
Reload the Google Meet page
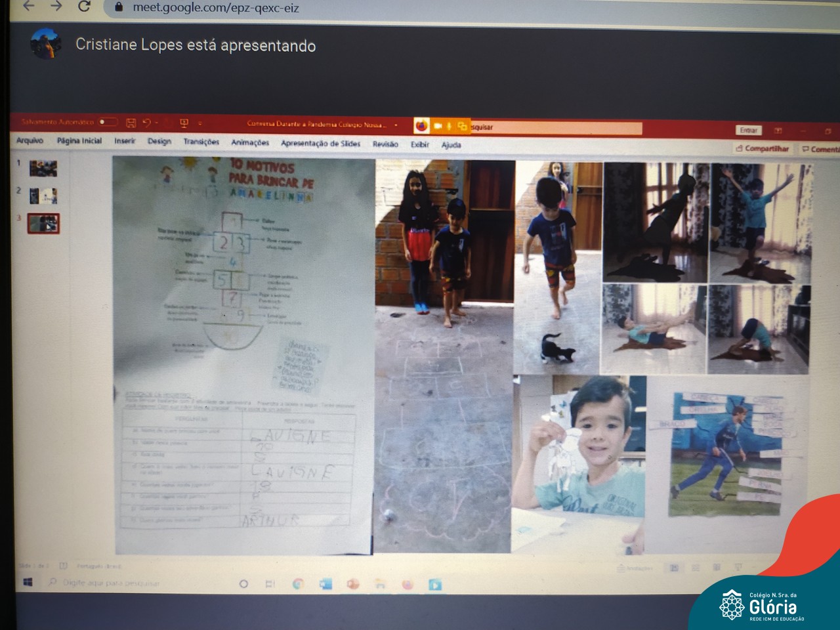coord(84,6)
